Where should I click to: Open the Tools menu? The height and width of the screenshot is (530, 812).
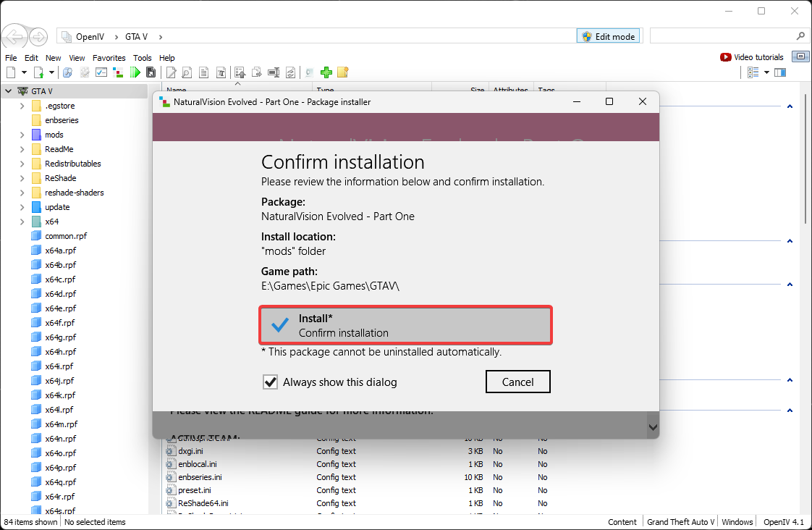(x=142, y=58)
